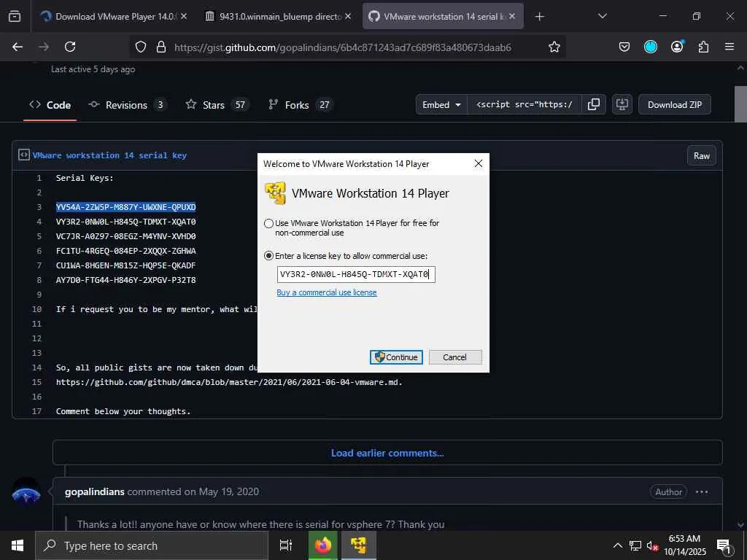
Task: Open the Windows Start menu
Action: (x=18, y=545)
